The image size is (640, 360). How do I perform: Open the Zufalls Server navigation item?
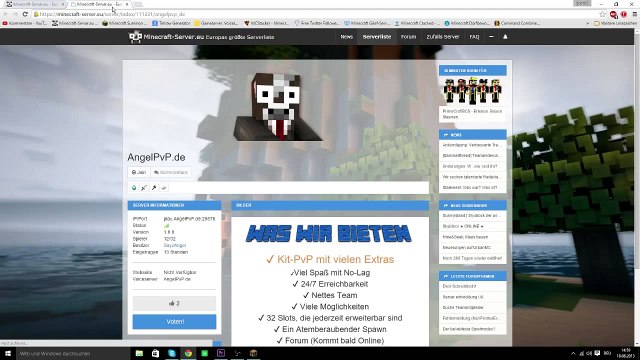click(443, 37)
